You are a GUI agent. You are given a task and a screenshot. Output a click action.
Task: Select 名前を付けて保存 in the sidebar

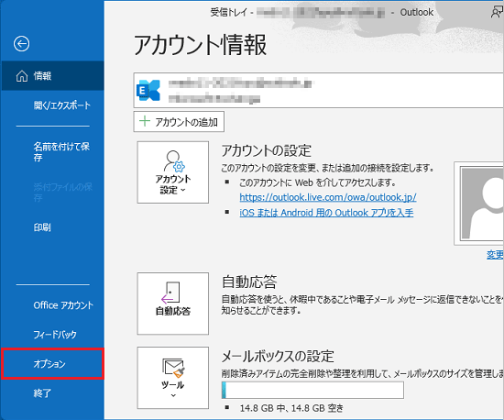[61, 152]
